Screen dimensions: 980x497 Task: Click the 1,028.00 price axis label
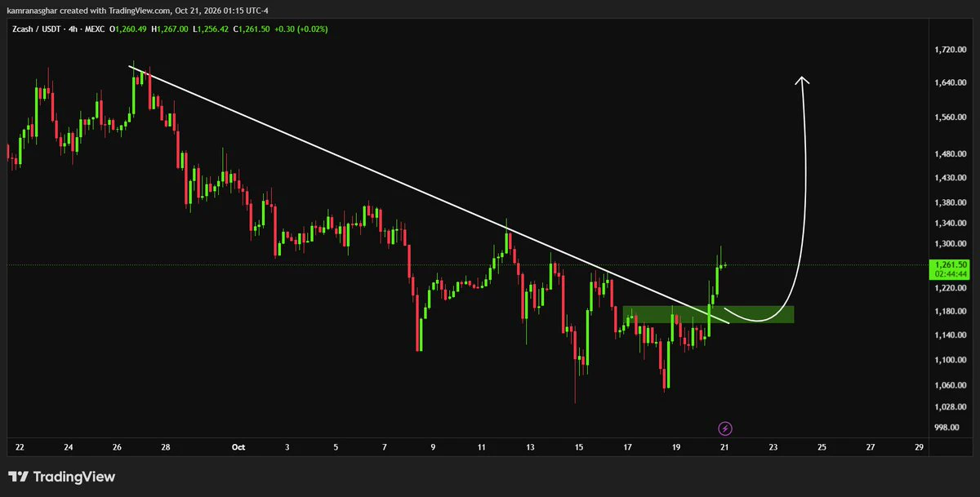(x=951, y=406)
